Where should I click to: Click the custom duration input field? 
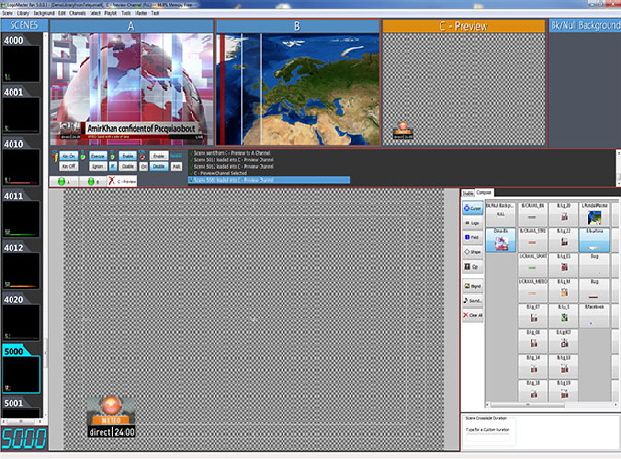click(488, 438)
